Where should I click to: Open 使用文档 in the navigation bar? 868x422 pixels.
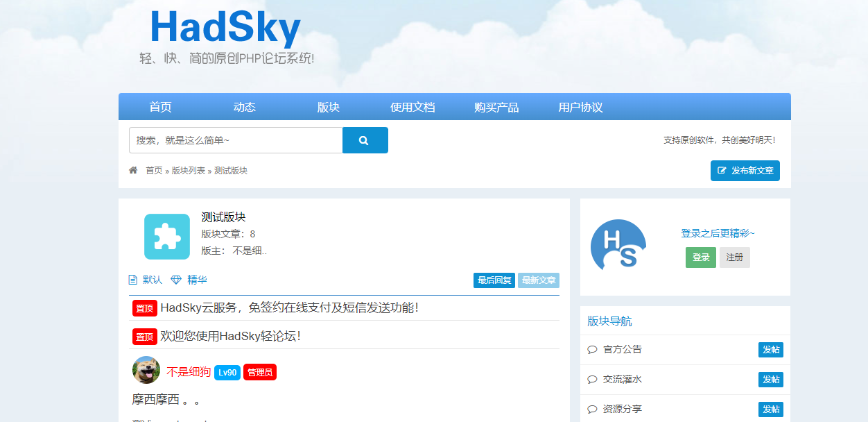pyautogui.click(x=413, y=107)
